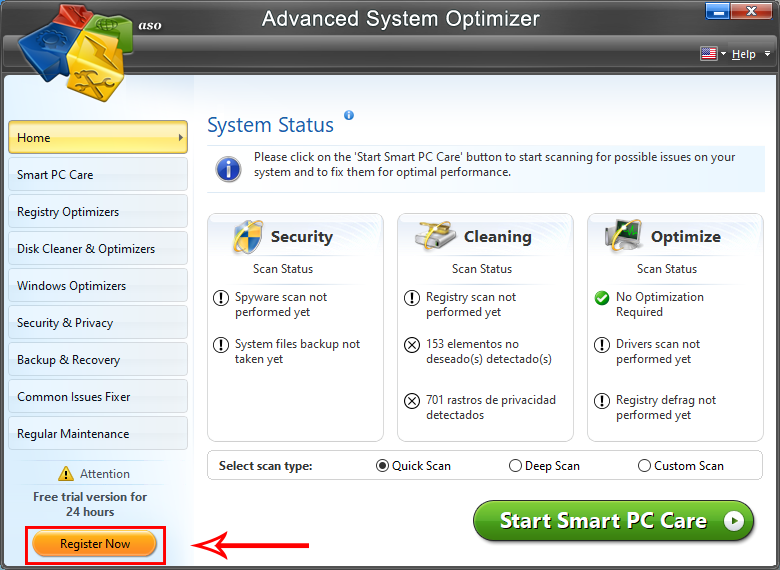Click the 'Select scan type:' label
The height and width of the screenshot is (570, 780).
tap(266, 466)
